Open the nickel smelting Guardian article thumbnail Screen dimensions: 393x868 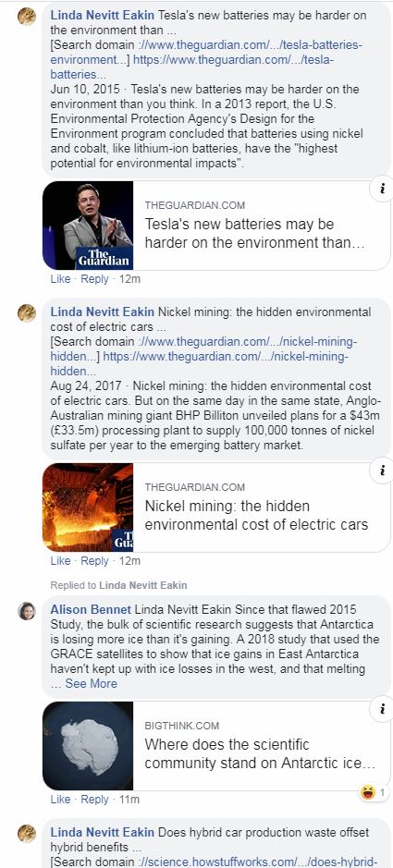(x=88, y=507)
